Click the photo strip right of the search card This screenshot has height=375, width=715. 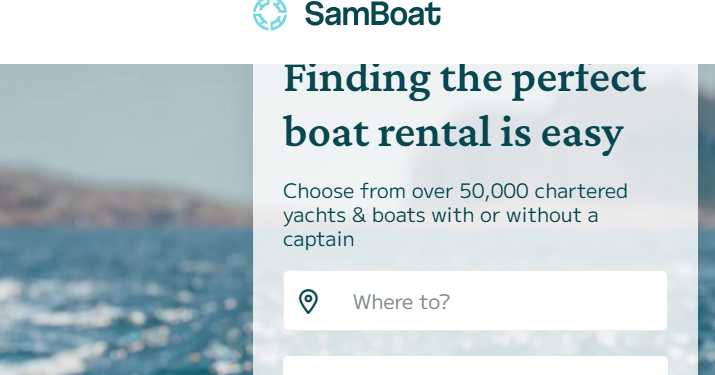706,219
